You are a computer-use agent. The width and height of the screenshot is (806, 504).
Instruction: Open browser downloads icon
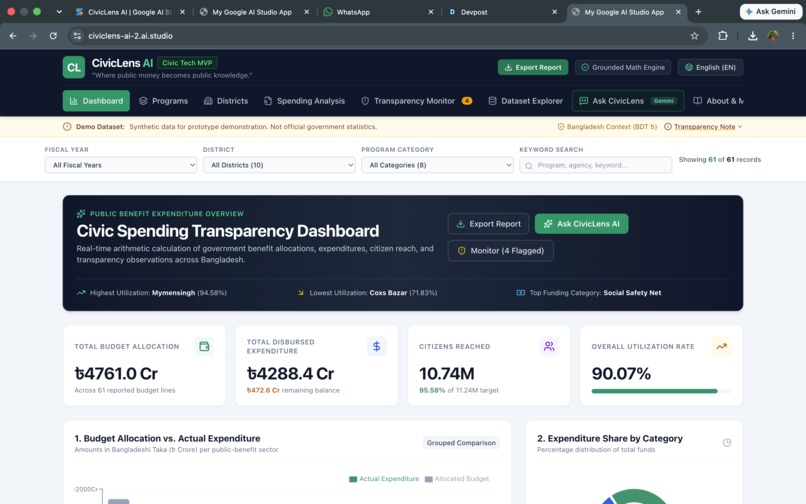pyautogui.click(x=753, y=35)
